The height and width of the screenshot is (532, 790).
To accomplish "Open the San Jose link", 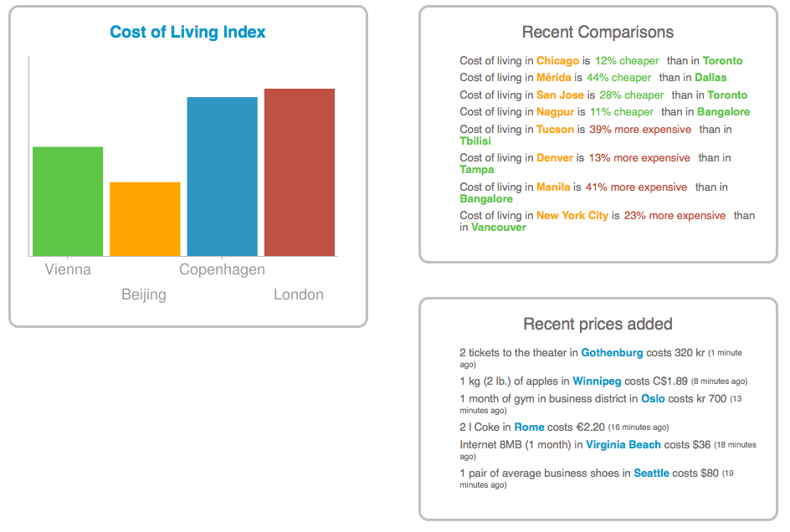I will click(560, 95).
